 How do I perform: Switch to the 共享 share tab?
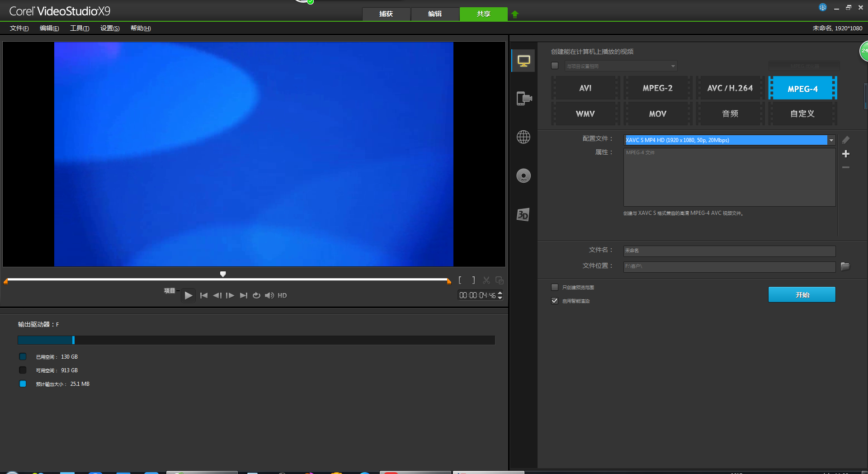coord(484,14)
